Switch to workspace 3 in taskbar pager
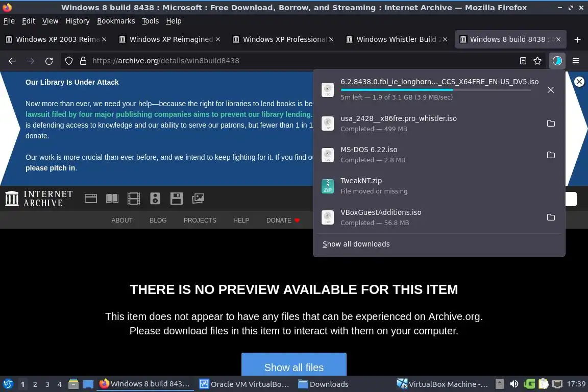Screen dimensions: 588x392 click(x=47, y=384)
